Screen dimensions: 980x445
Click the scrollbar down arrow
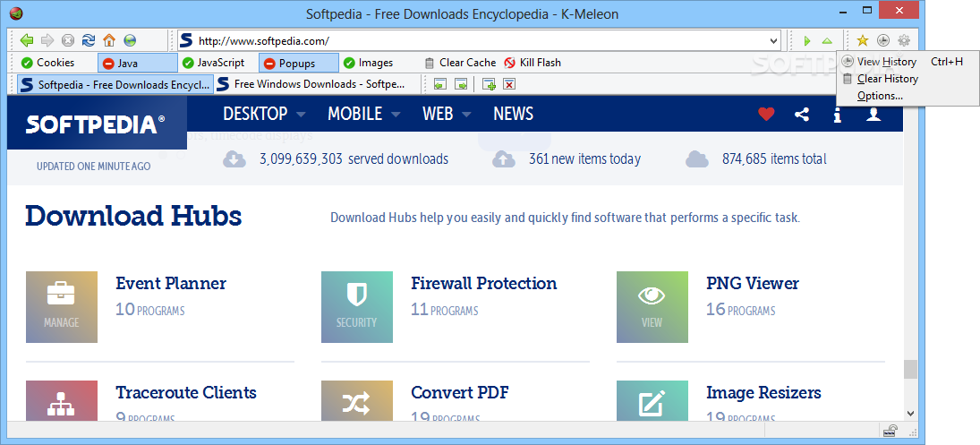pyautogui.click(x=910, y=413)
